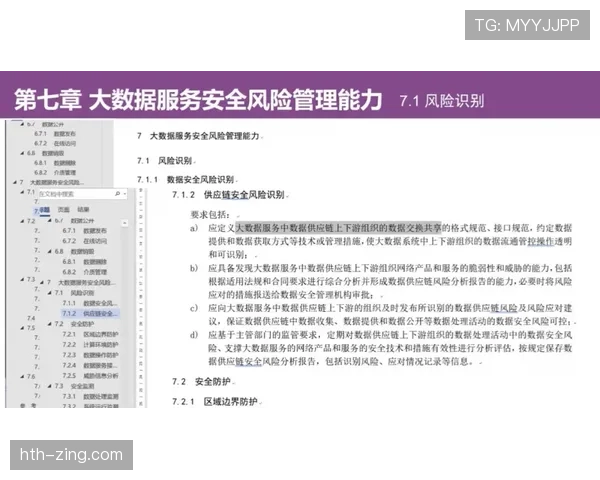Click document heading 7.1.2 供应链安全风险识别
The width and height of the screenshot is (600, 480).
(228, 195)
